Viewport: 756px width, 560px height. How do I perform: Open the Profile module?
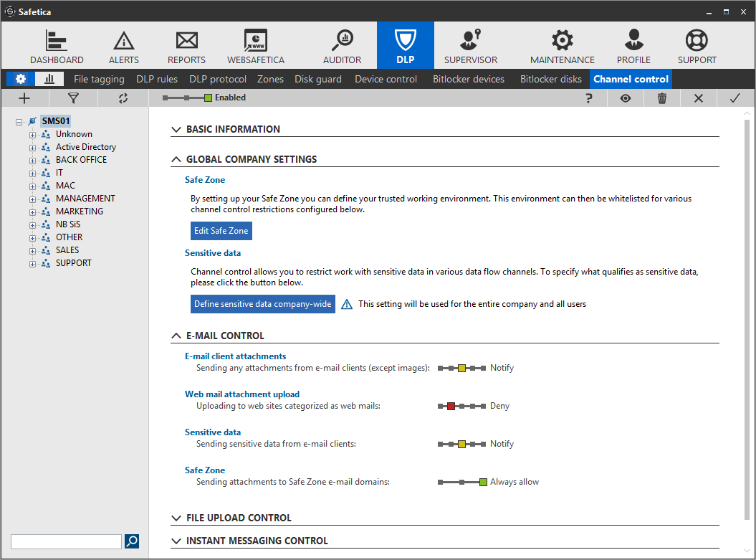click(x=633, y=47)
